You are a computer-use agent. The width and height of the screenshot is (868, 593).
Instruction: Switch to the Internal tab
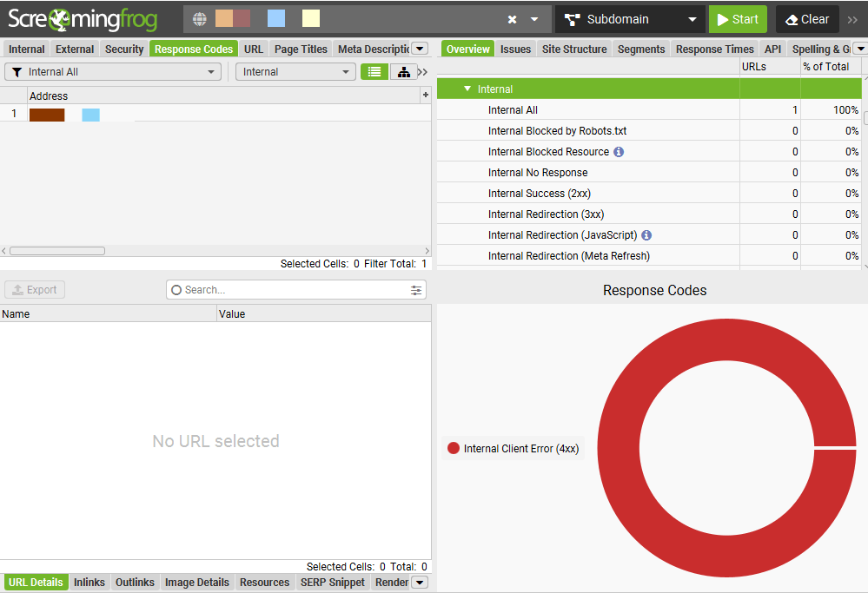(27, 49)
